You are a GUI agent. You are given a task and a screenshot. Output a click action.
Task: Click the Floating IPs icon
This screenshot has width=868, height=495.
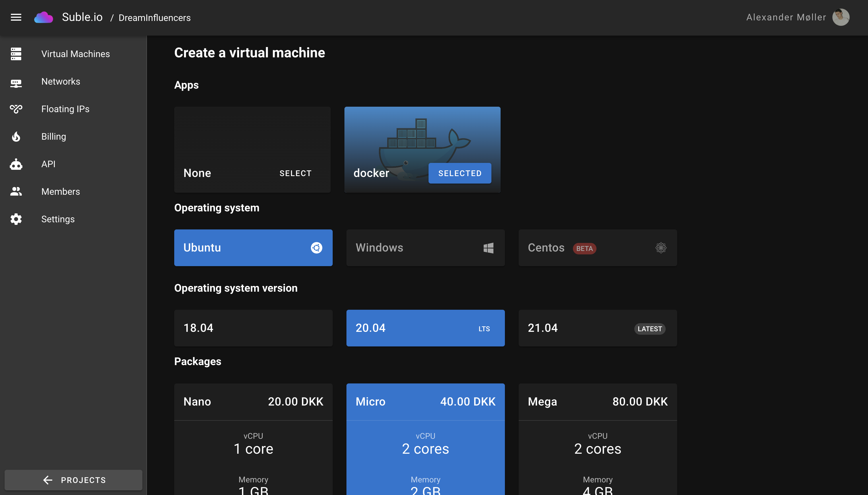[16, 109]
